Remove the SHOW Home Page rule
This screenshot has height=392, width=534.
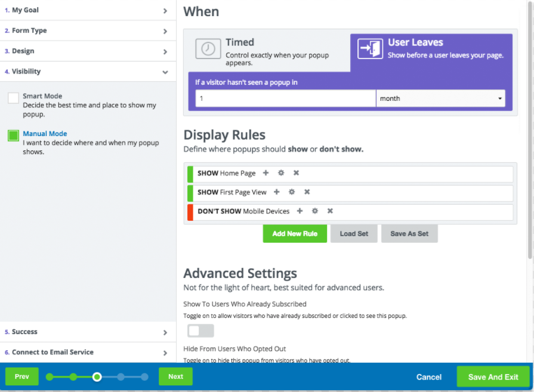tap(296, 173)
